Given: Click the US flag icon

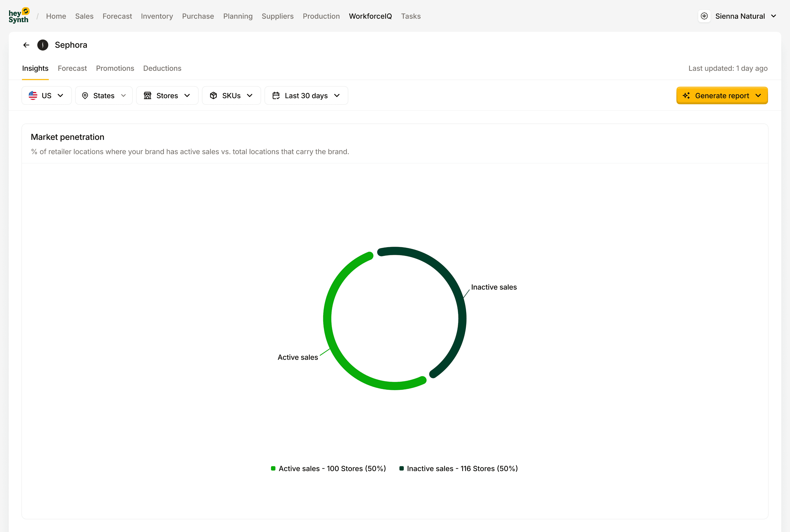Looking at the screenshot, I should tap(33, 96).
